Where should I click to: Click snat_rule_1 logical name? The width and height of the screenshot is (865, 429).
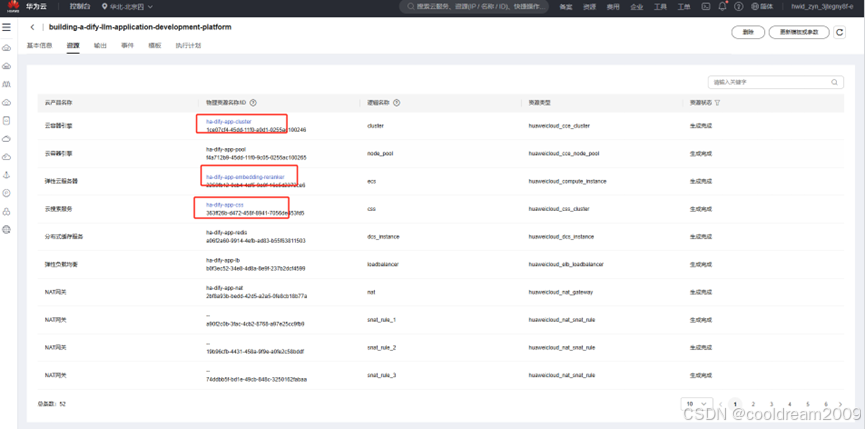[381, 320]
